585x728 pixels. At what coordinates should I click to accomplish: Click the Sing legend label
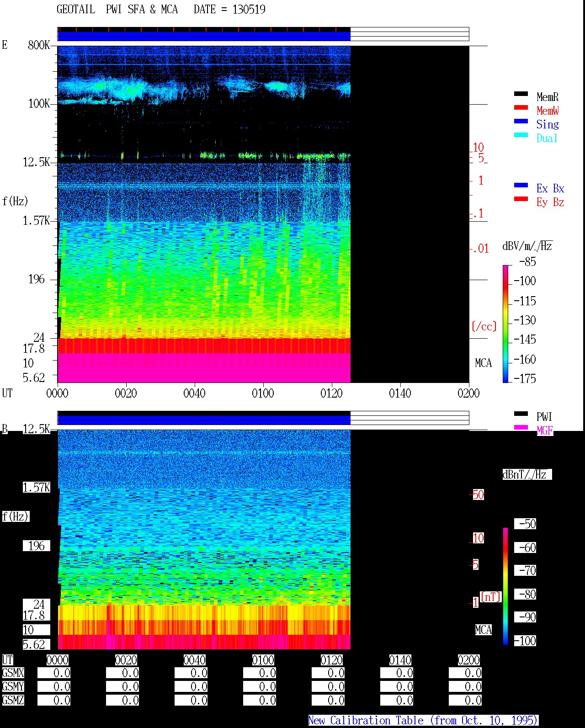(548, 124)
